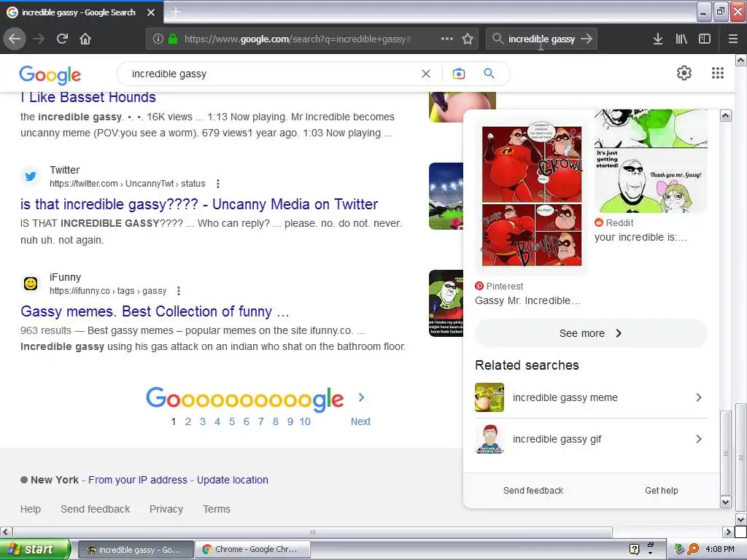
Task: Open a new browser tab
Action: tap(176, 12)
